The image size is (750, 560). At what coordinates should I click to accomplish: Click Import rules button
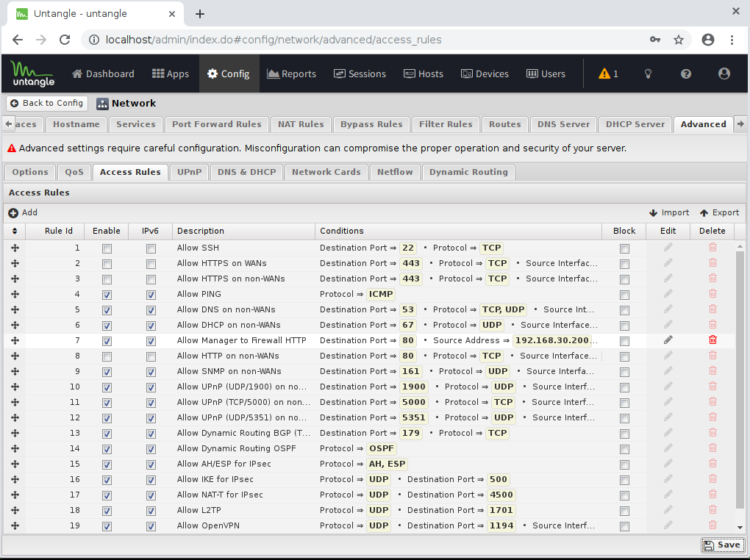[669, 212]
